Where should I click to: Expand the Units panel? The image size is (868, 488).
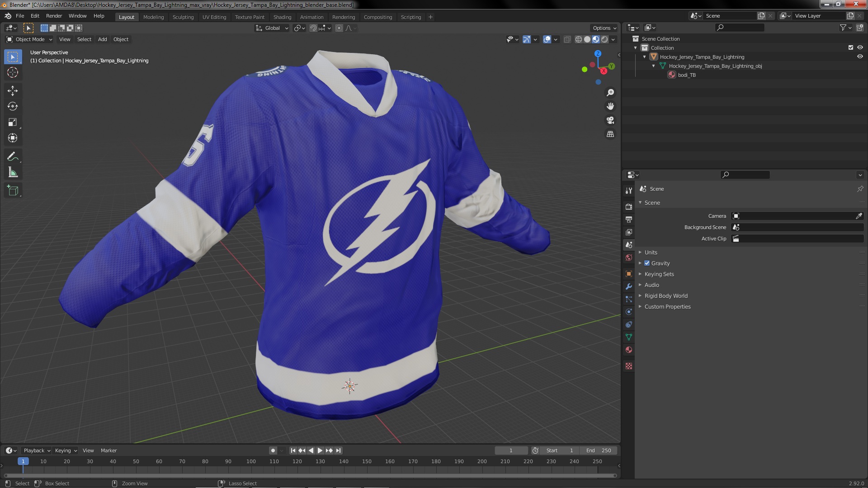(651, 252)
